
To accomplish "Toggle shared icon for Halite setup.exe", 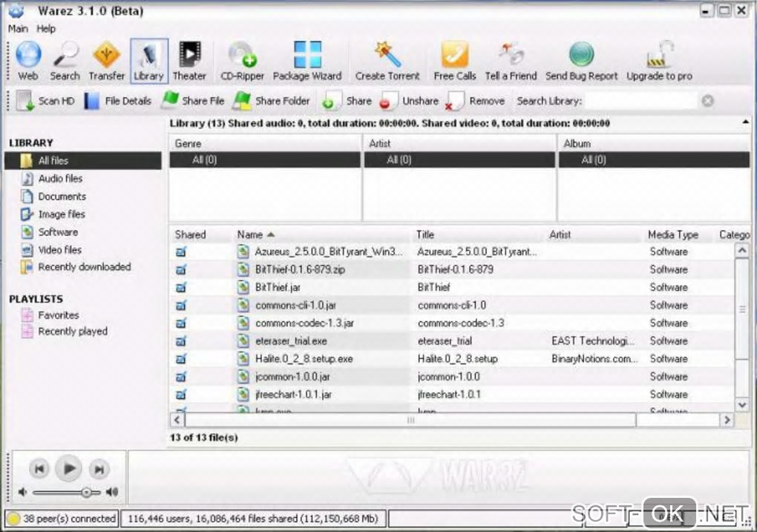I will (x=181, y=358).
